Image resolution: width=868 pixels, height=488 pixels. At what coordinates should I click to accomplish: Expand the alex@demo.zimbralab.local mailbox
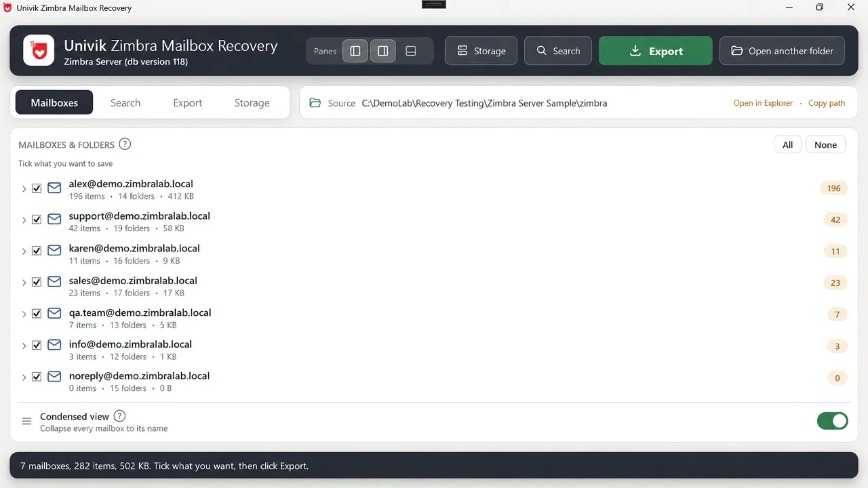pos(24,189)
